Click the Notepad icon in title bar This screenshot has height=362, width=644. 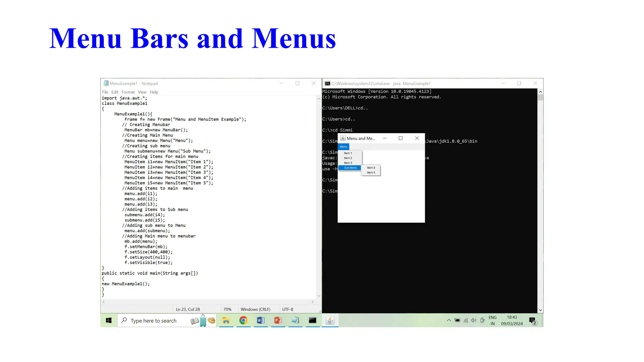106,83
